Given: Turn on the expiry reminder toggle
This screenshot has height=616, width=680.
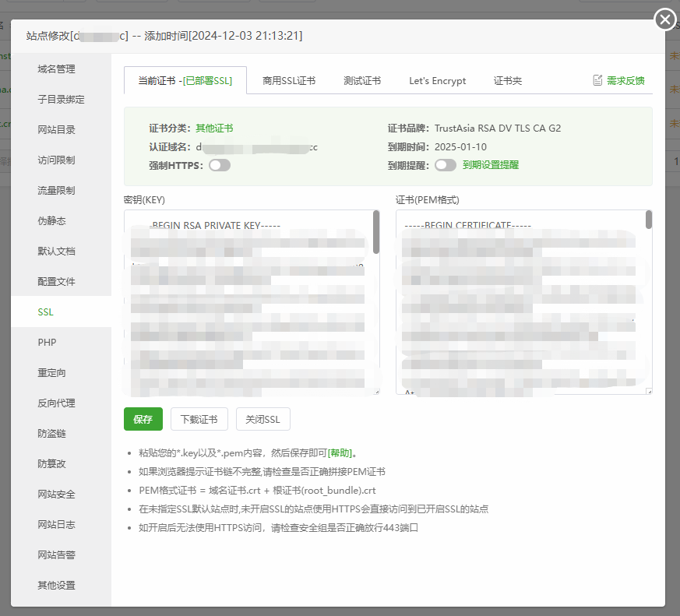Looking at the screenshot, I should point(446,165).
